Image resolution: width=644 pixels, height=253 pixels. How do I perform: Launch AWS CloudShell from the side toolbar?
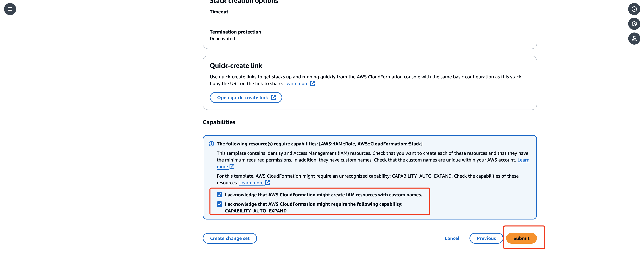click(x=634, y=24)
